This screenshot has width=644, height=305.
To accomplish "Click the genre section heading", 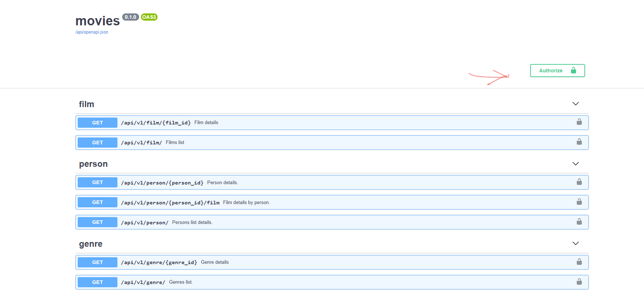I will 91,244.
